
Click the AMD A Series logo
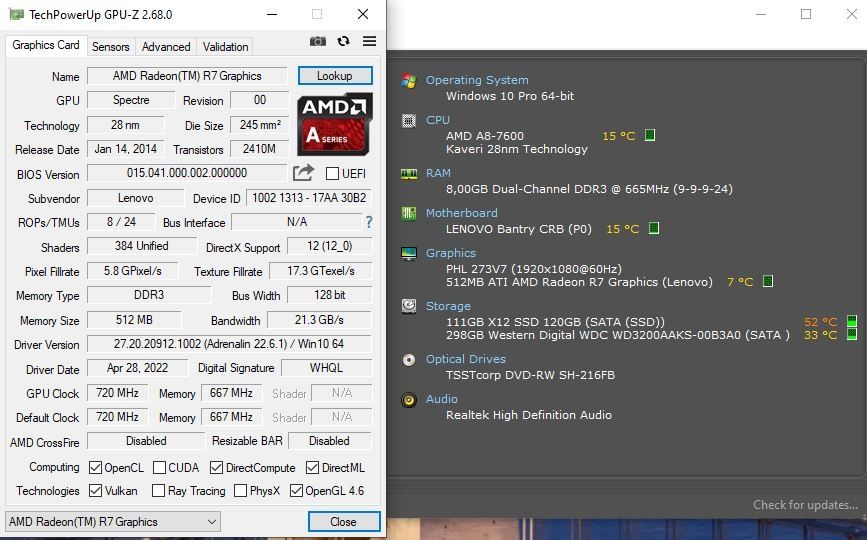(x=335, y=124)
